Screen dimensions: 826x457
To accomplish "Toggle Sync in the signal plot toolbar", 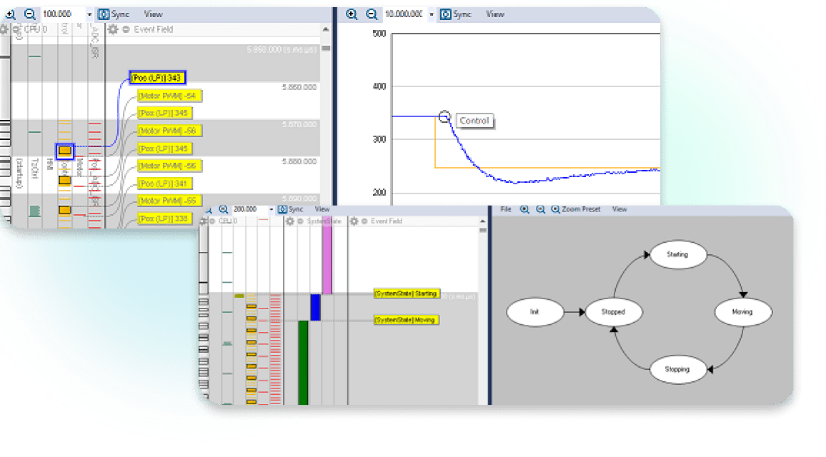I will (x=456, y=14).
